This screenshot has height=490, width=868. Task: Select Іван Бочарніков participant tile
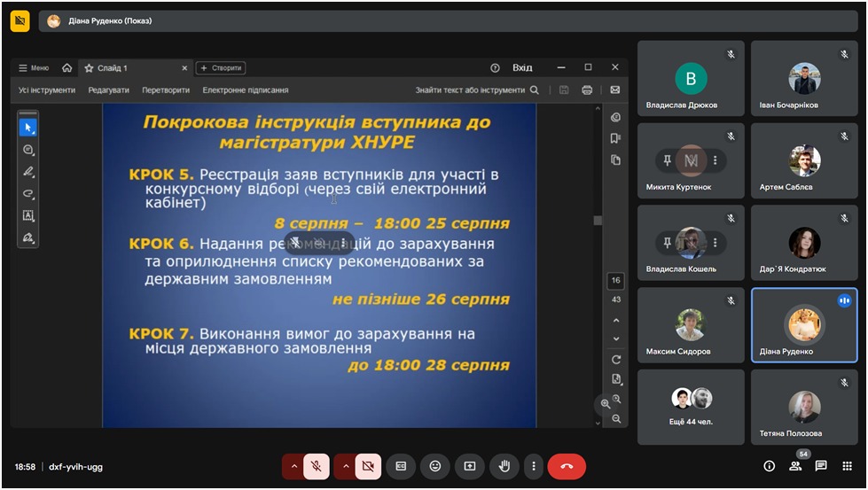pos(804,78)
